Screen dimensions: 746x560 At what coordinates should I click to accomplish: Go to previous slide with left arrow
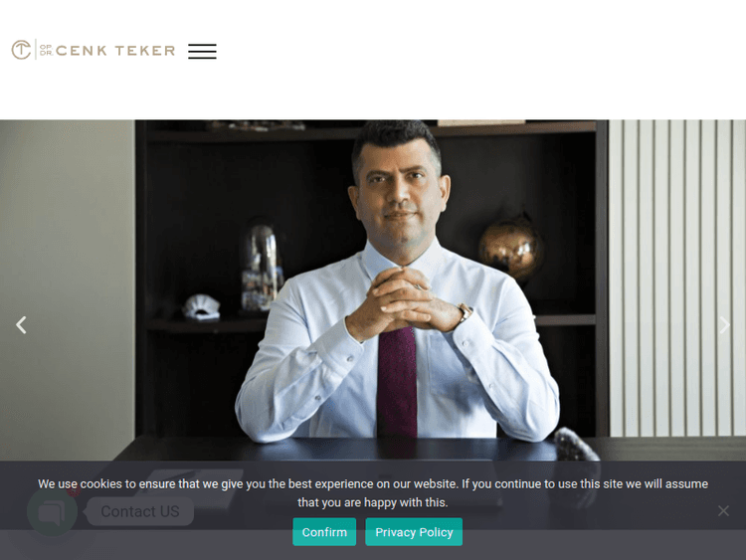click(x=21, y=325)
